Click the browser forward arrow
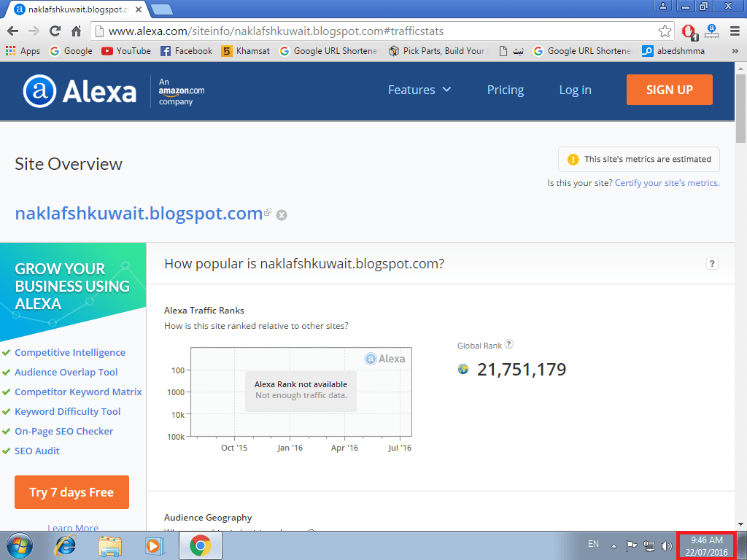Screen dimensions: 747x560 34,31
